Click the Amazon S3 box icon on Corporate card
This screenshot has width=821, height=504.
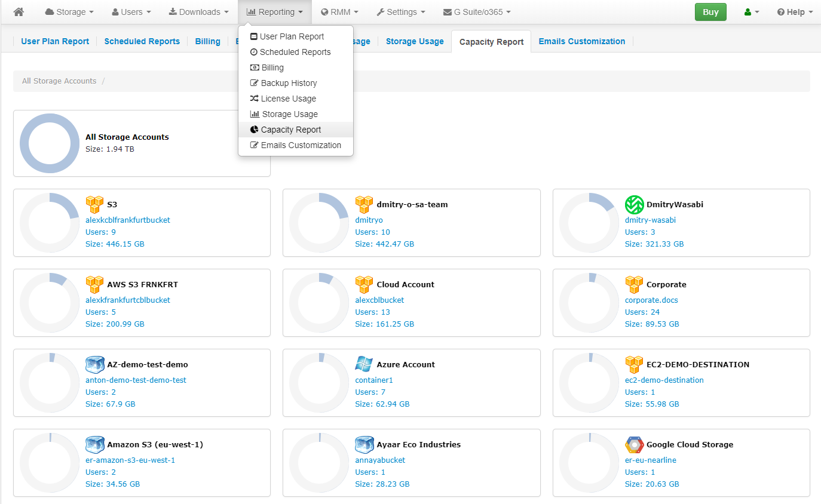[x=634, y=284]
